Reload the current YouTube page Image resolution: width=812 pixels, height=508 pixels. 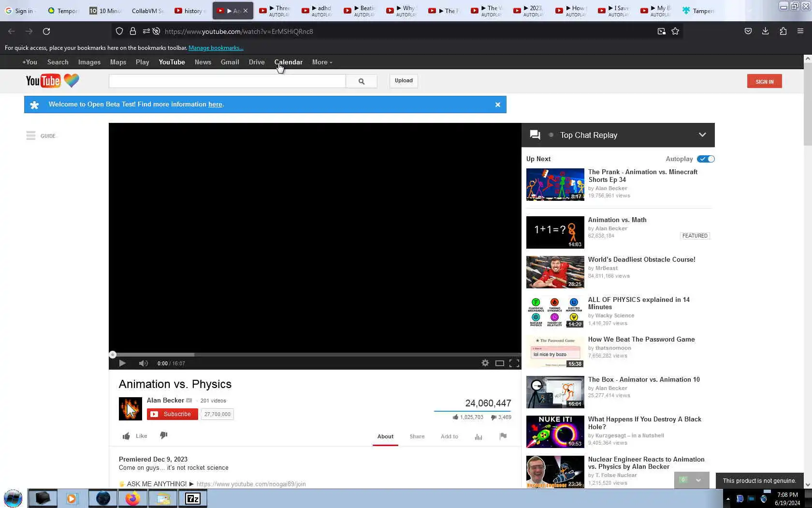coord(46,31)
